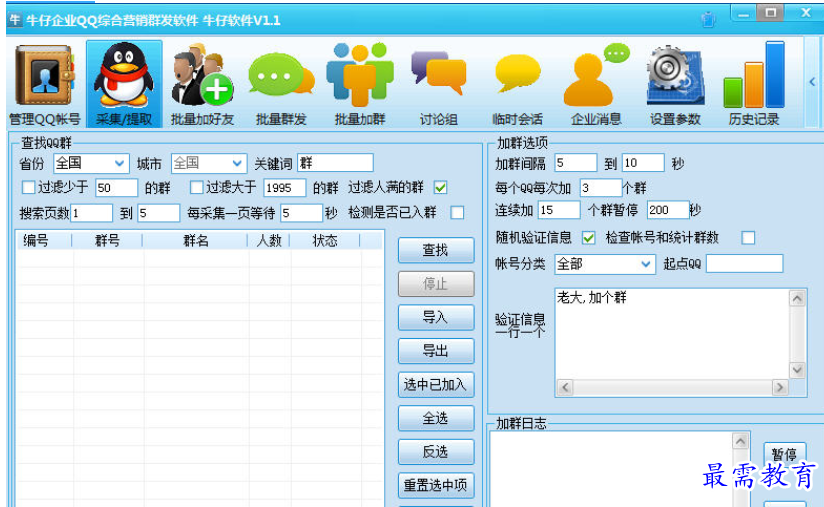Click 群号 column header
Image resolution: width=824 pixels, height=507 pixels.
click(x=107, y=241)
